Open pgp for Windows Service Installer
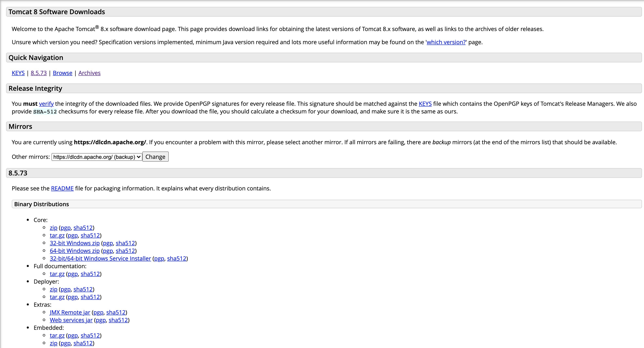Image resolution: width=644 pixels, height=348 pixels. (159, 258)
